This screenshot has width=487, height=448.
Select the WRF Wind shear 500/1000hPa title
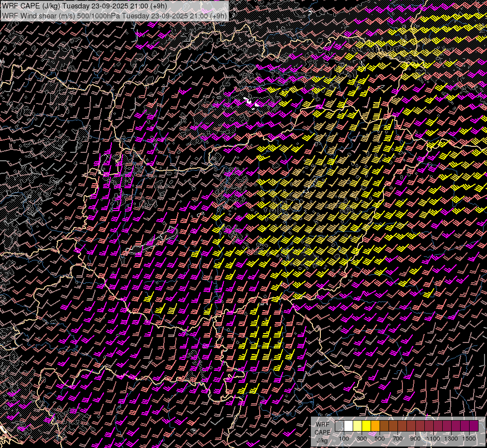(x=114, y=15)
